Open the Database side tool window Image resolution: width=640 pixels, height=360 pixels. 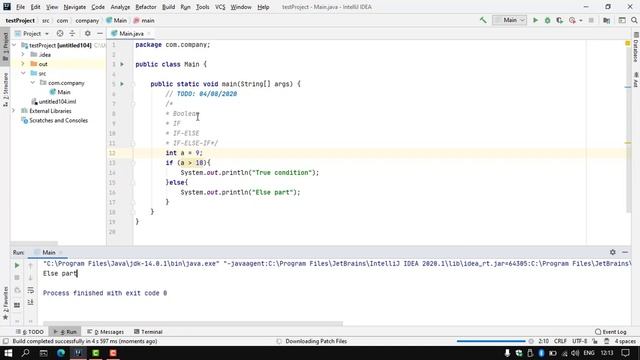[636, 48]
